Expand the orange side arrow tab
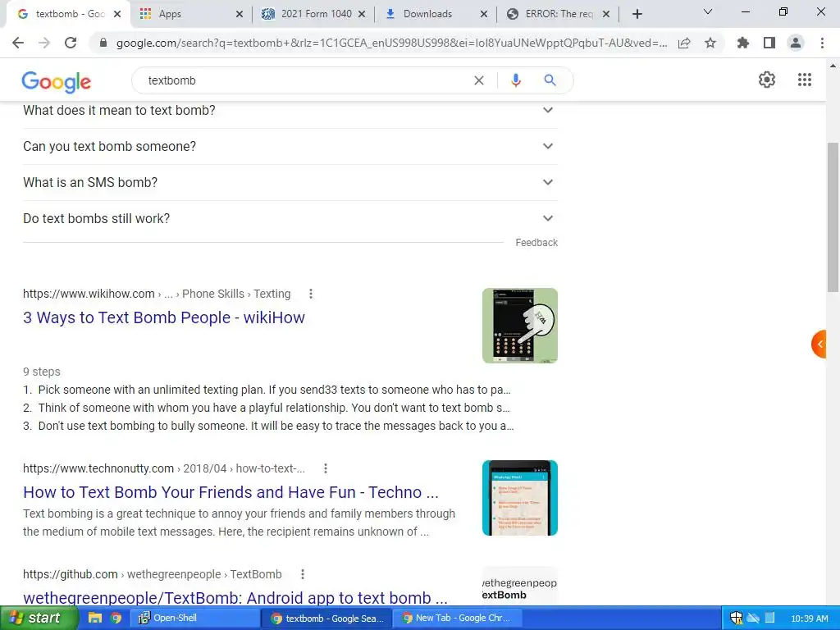 coord(819,344)
